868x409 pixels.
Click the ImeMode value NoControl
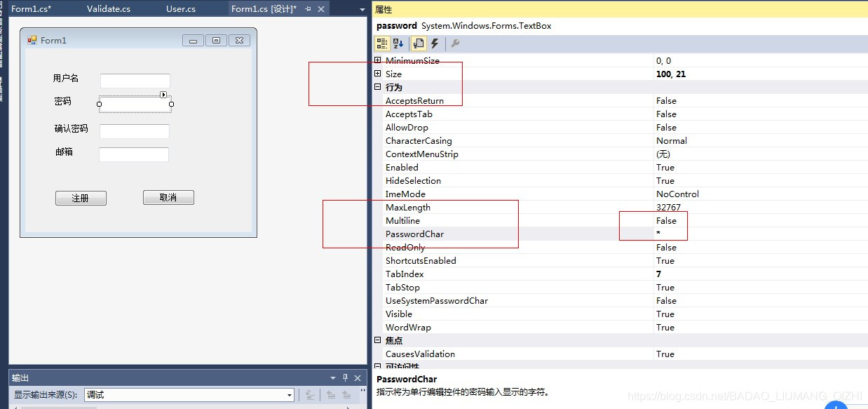(x=677, y=194)
